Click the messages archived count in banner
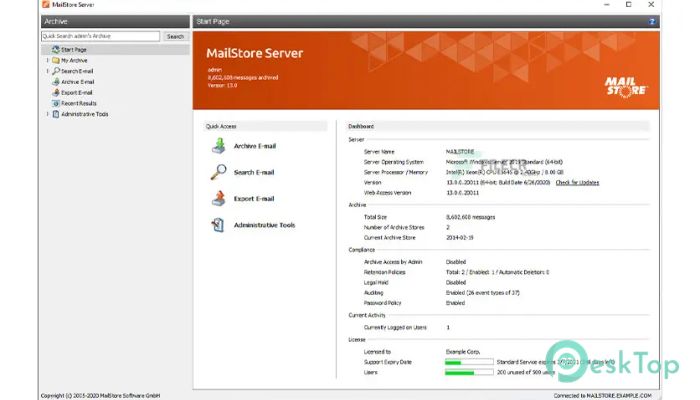The height and width of the screenshot is (400, 700). pos(243,78)
